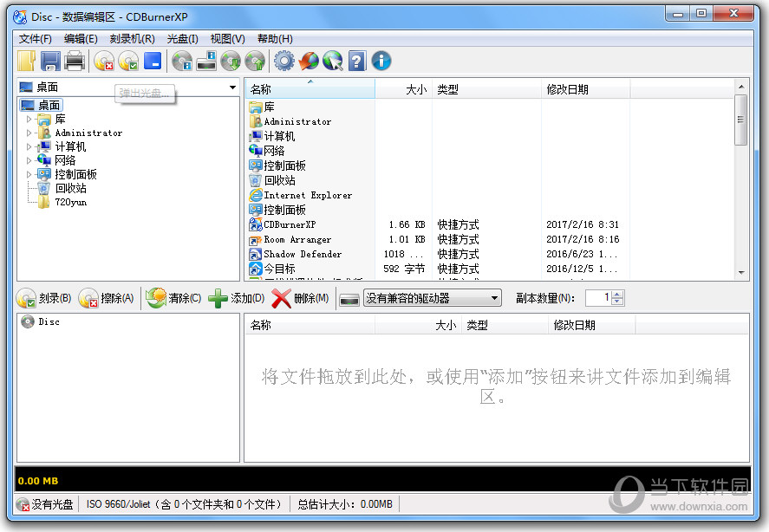
Task: Click the no-disc status icon in status bar
Action: 23,504
